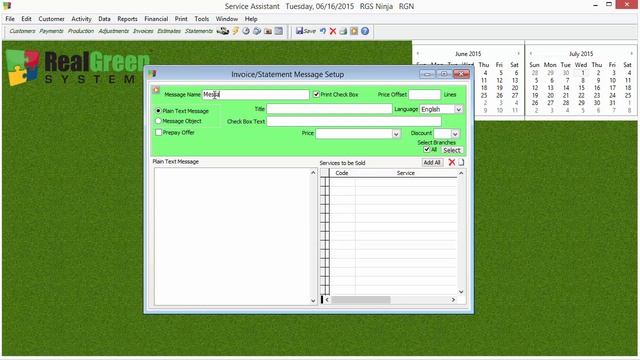Select June 19 in the June 2015 calendar
Screen dimensions: 640x360
point(499,88)
